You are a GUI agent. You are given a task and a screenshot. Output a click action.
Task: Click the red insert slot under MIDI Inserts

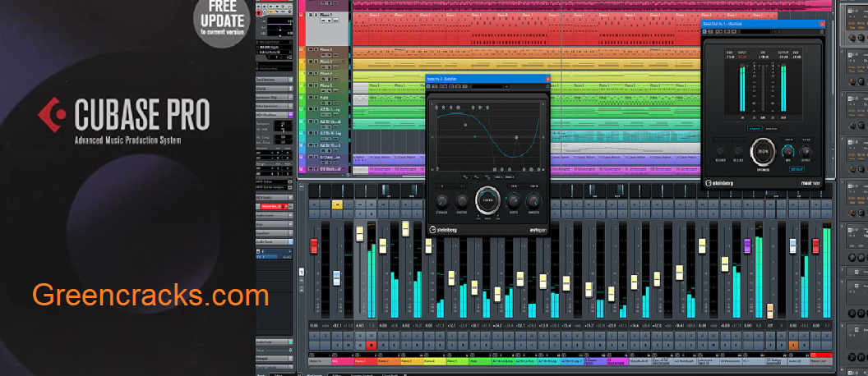272,206
